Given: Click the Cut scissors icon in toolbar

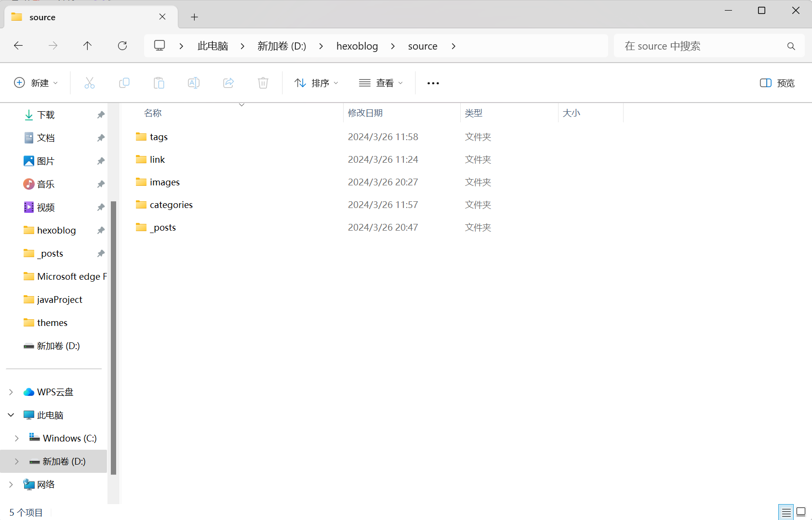Looking at the screenshot, I should pyautogui.click(x=90, y=83).
